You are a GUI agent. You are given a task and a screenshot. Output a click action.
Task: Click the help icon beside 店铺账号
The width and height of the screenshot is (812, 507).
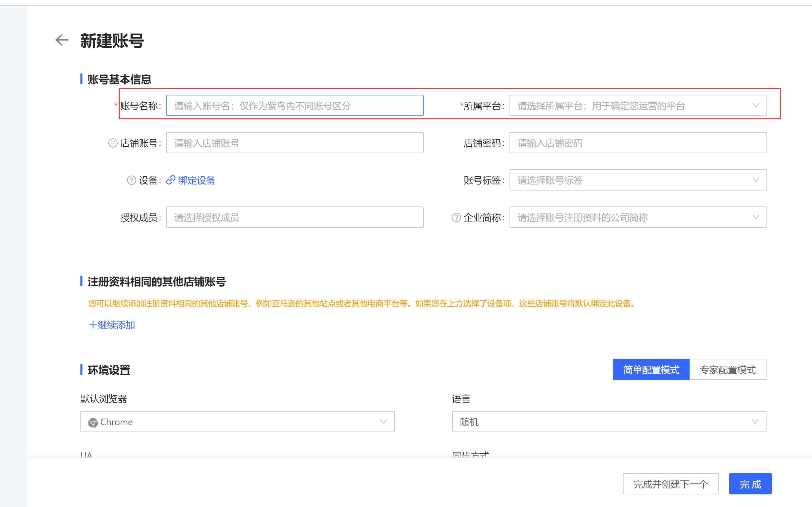[x=113, y=143]
